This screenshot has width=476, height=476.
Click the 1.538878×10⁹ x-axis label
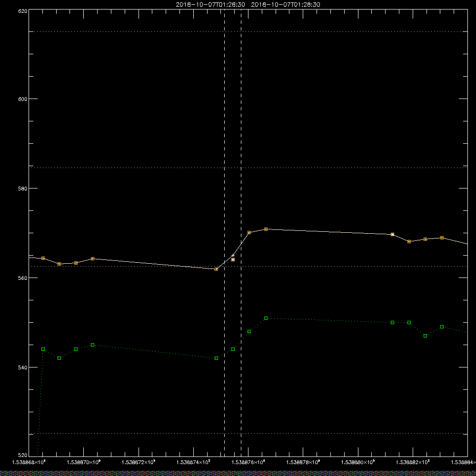pyautogui.click(x=303, y=462)
